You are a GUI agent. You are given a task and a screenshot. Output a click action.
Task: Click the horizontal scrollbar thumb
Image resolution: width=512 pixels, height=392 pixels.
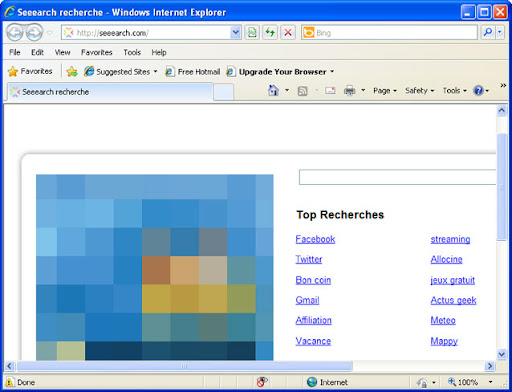pos(185,366)
